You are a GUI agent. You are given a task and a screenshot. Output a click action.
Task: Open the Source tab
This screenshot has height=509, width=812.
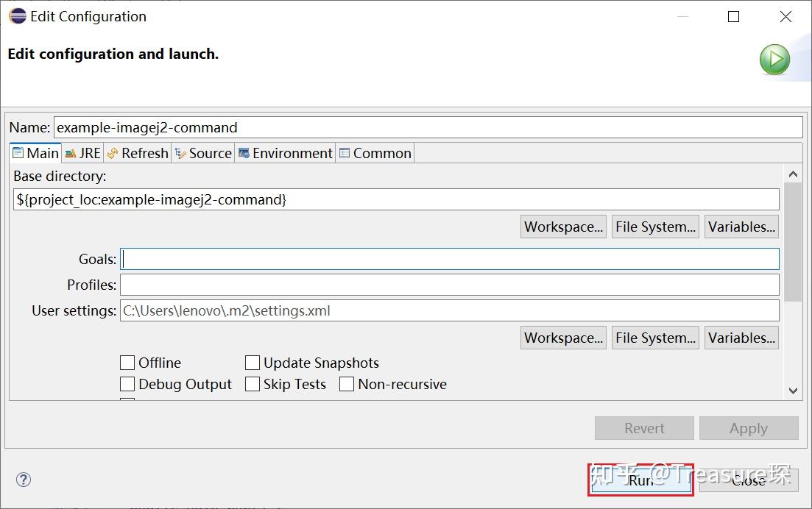click(x=203, y=153)
